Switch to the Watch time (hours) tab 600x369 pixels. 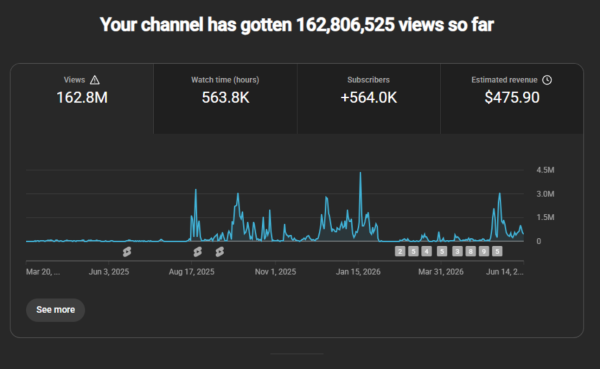pos(225,99)
